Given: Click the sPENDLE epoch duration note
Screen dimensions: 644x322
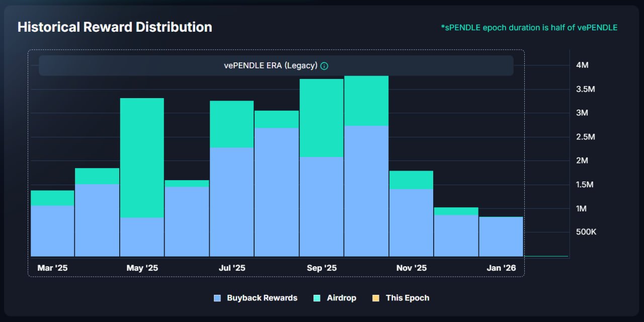Looking at the screenshot, I should 529,28.
